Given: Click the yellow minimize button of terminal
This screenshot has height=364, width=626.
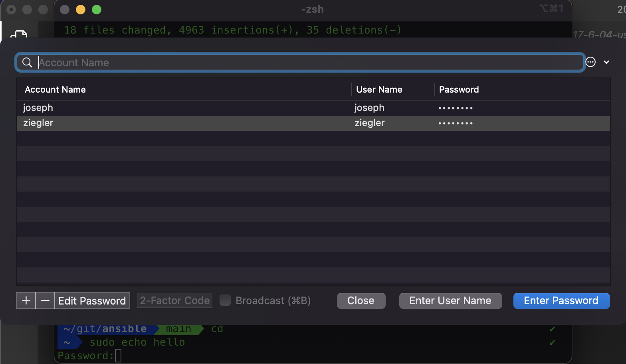Looking at the screenshot, I should click(81, 10).
